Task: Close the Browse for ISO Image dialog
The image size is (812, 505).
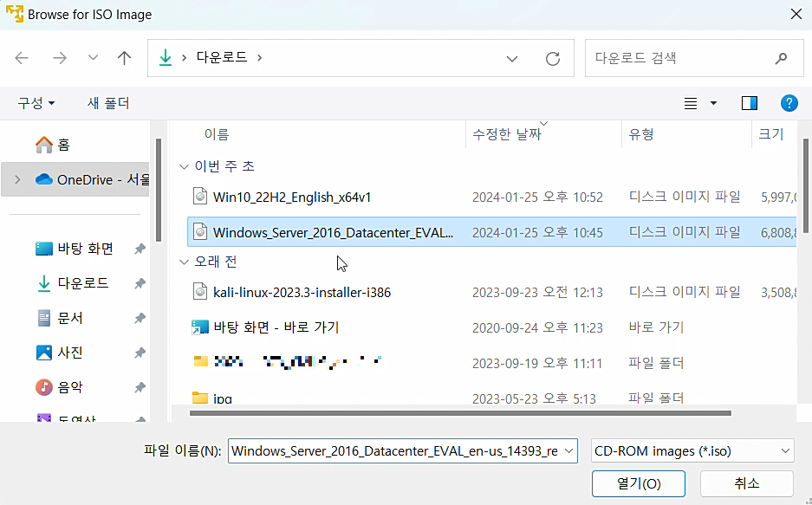Action: (796, 14)
